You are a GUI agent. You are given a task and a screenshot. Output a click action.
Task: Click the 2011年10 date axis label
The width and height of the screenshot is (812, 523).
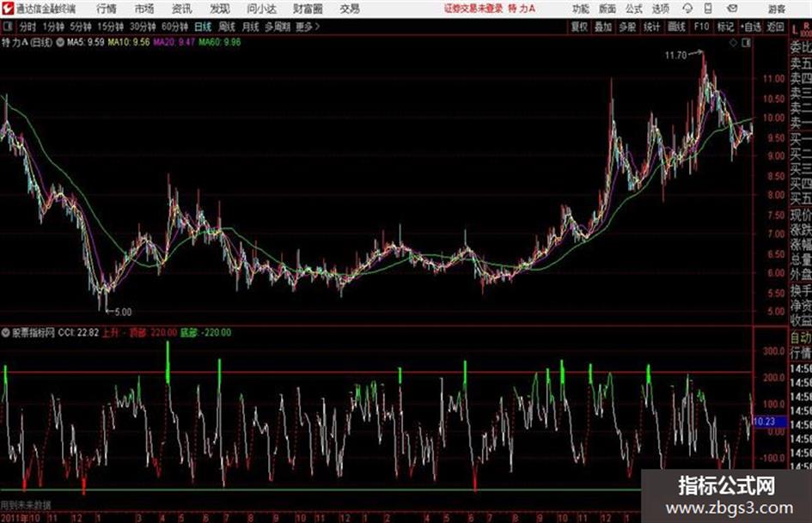21,518
